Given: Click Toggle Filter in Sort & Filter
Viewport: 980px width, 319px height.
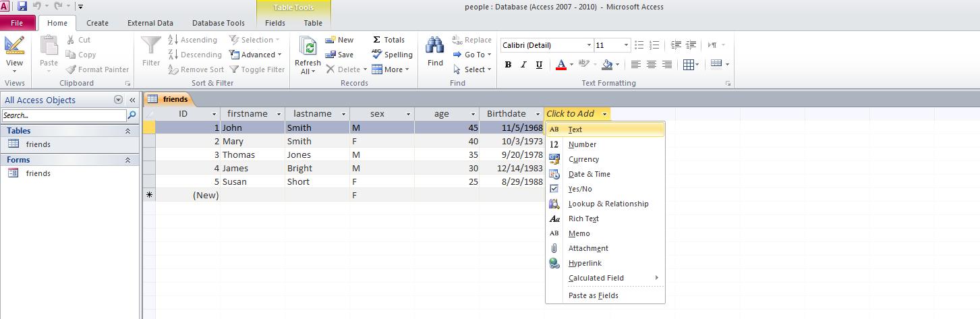Looking at the screenshot, I should click(x=257, y=69).
